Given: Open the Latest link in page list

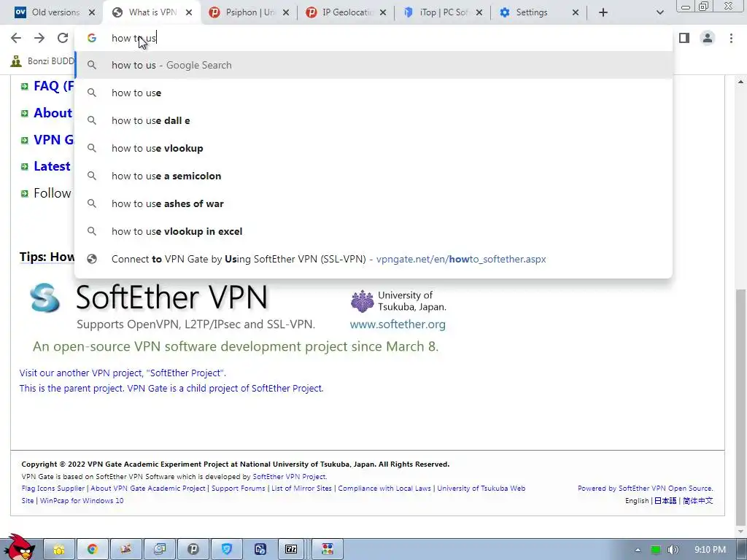Looking at the screenshot, I should (x=52, y=166).
